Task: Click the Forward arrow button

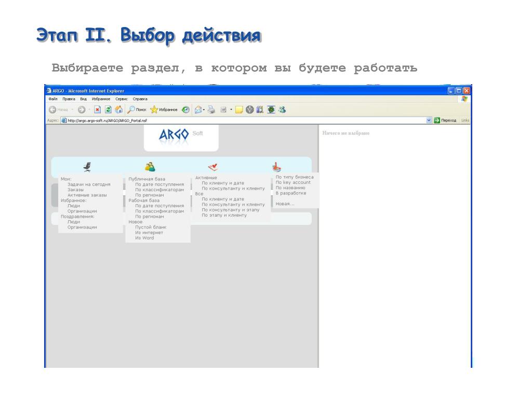Action: click(x=82, y=110)
